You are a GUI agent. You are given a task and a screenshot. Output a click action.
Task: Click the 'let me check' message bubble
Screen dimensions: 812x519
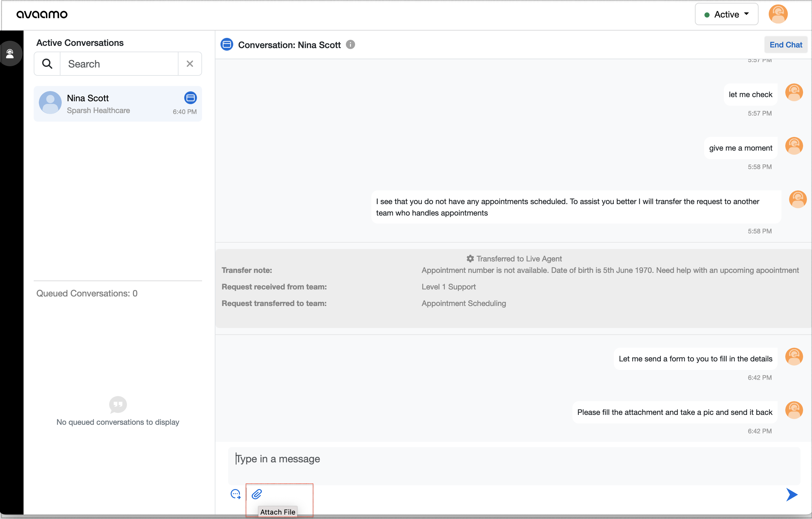(x=750, y=95)
